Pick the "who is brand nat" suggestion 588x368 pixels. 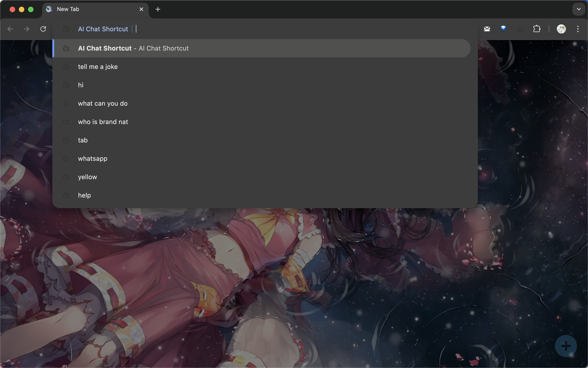(103, 122)
